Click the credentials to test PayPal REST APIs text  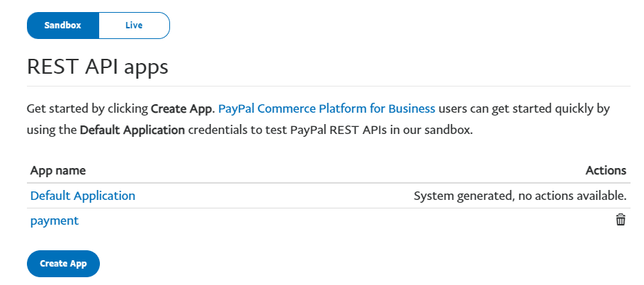(x=298, y=130)
